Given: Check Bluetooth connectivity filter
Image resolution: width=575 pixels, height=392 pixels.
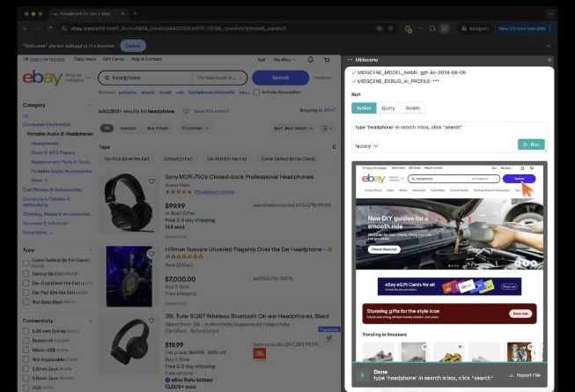Looking at the screenshot, I should pos(26,341).
